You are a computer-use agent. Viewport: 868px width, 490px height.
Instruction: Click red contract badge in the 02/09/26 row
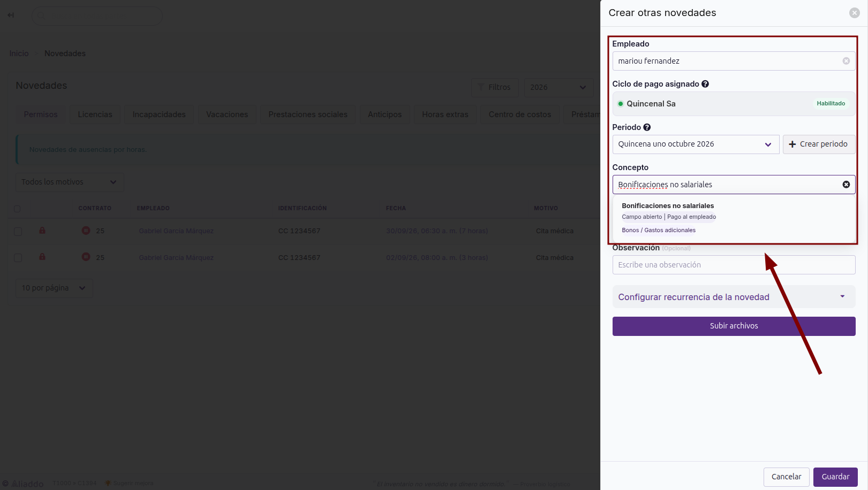[86, 257]
